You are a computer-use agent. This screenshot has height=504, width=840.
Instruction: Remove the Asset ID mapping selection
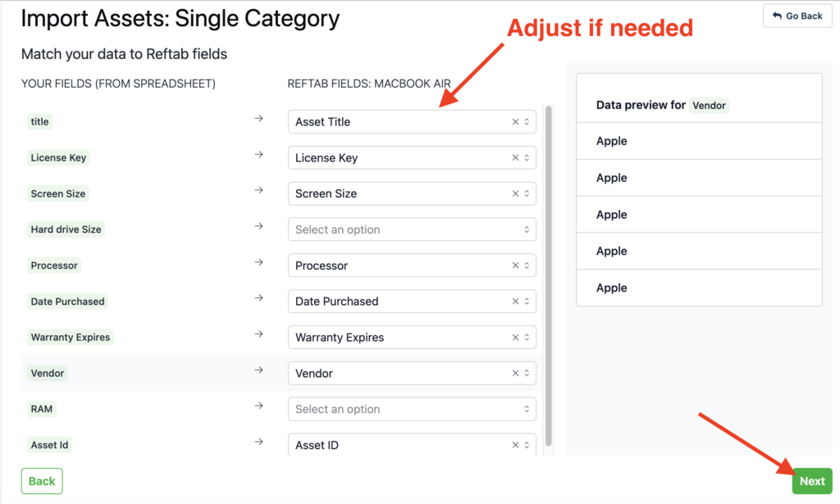(515, 445)
